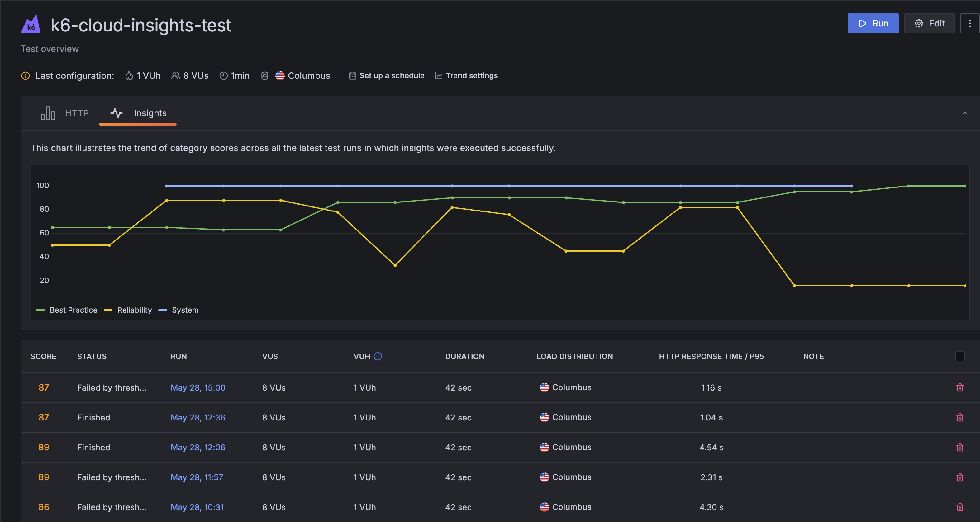This screenshot has width=980, height=522.
Task: Click the VUH column info icon
Action: point(378,356)
